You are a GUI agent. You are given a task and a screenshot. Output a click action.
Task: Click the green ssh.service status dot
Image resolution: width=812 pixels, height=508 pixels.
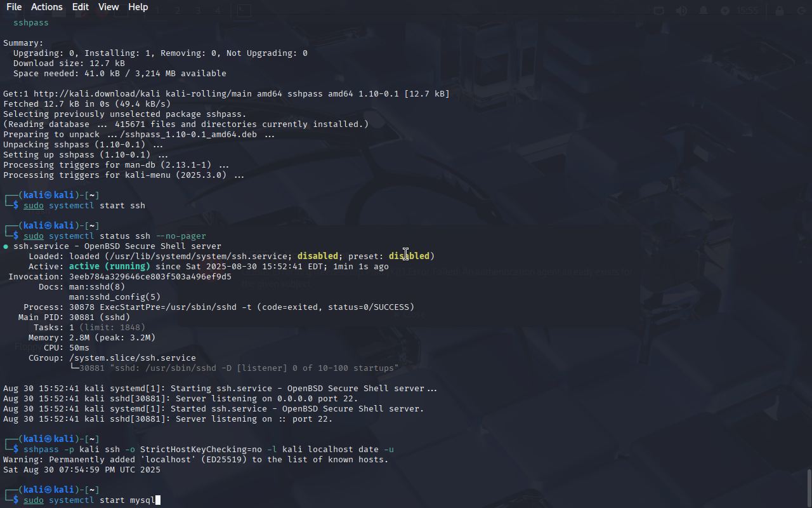click(x=6, y=246)
